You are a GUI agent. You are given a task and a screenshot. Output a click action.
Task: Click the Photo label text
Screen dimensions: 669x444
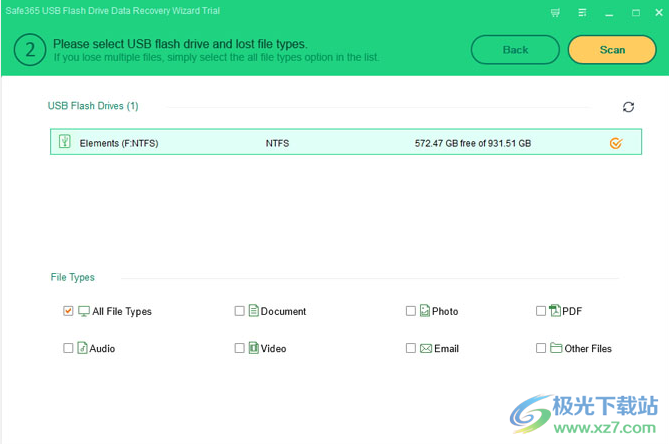[445, 311]
